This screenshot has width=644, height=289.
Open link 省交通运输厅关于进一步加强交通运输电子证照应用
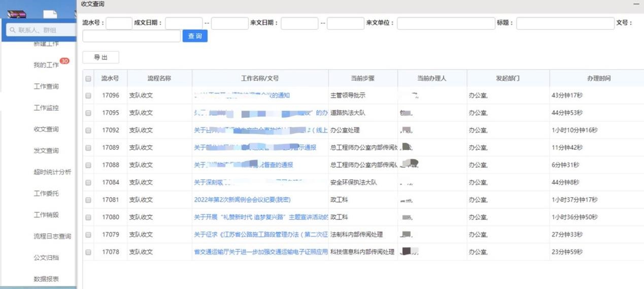pyautogui.click(x=261, y=252)
